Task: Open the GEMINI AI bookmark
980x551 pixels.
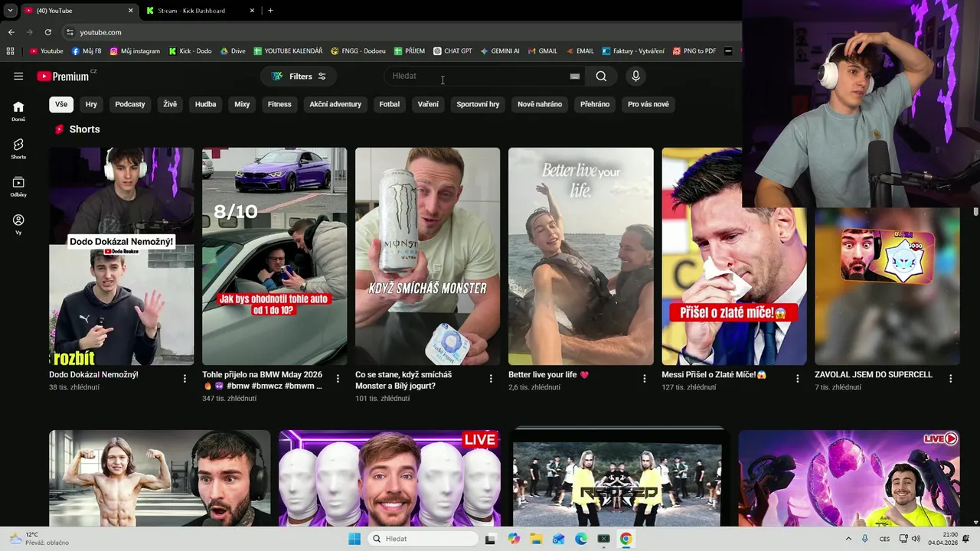Action: [500, 51]
